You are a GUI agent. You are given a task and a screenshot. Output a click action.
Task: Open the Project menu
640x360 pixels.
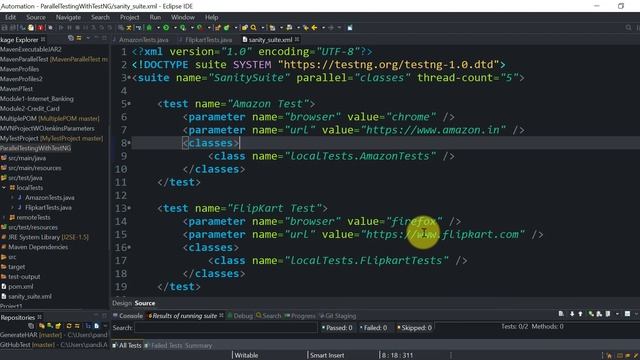(x=129, y=17)
